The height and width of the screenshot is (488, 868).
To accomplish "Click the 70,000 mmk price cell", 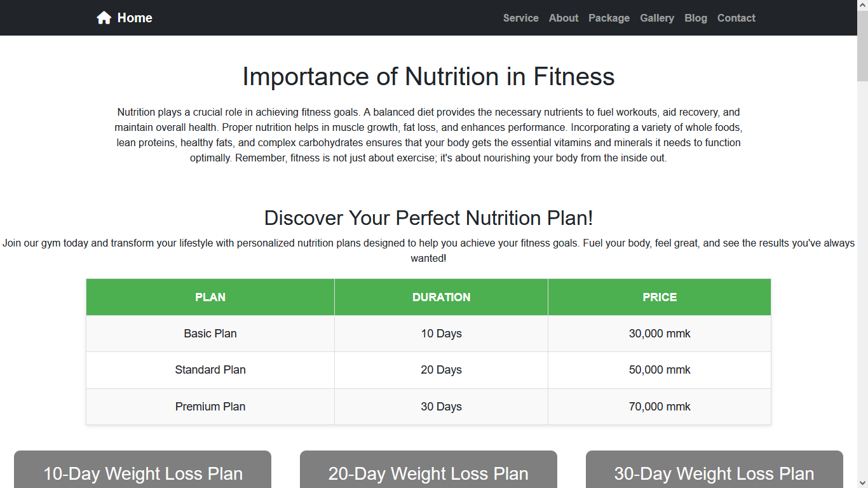I will tap(660, 407).
